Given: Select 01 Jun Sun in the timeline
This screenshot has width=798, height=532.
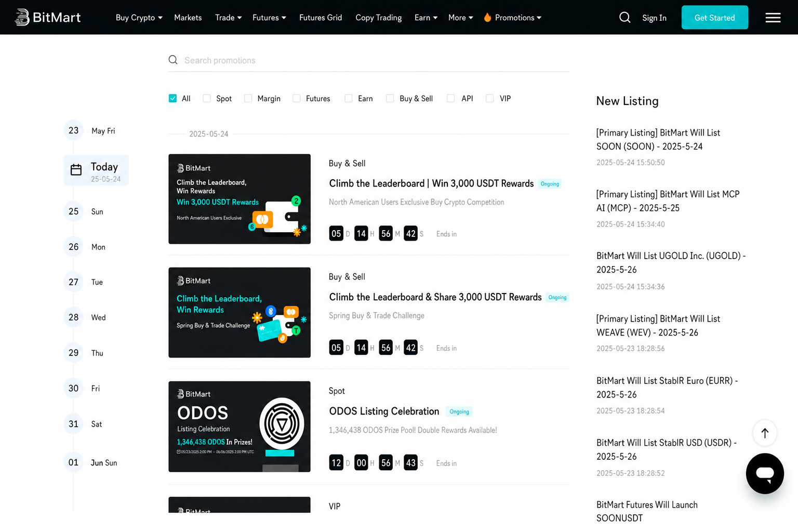Looking at the screenshot, I should (91, 462).
